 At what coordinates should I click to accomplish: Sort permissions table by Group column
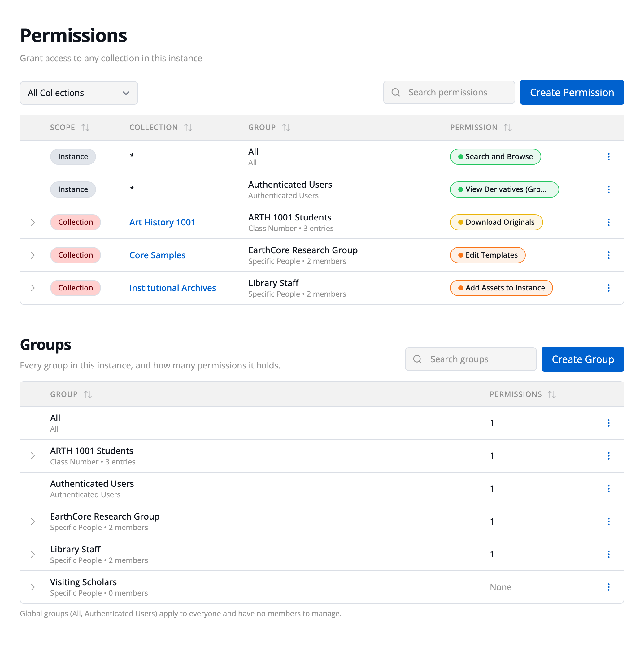click(286, 128)
